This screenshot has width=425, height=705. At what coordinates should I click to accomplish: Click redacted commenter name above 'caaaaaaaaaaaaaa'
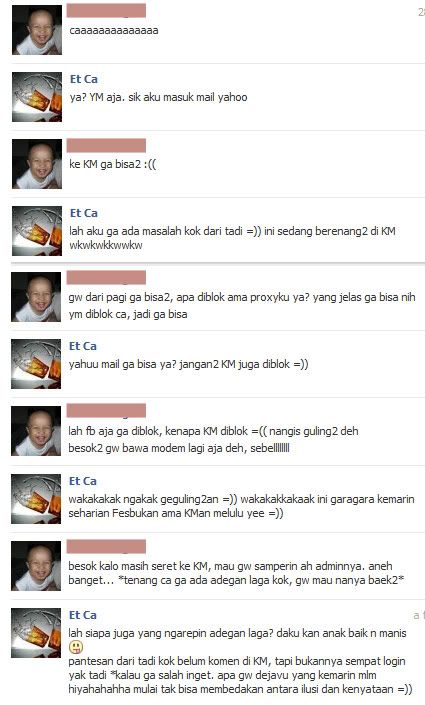pyautogui.click(x=106, y=11)
